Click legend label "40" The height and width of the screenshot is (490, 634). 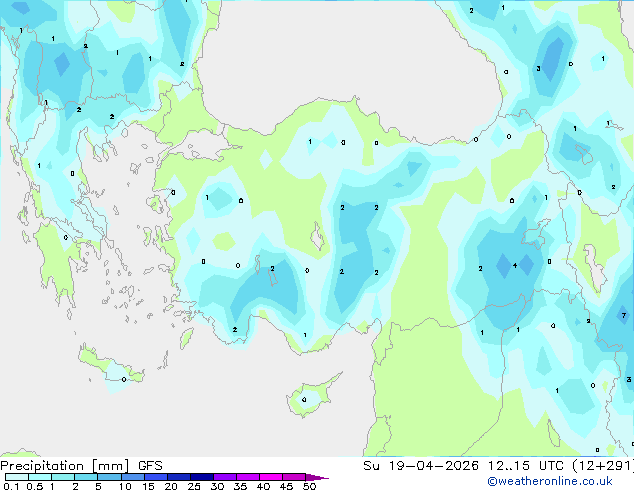pos(263,486)
